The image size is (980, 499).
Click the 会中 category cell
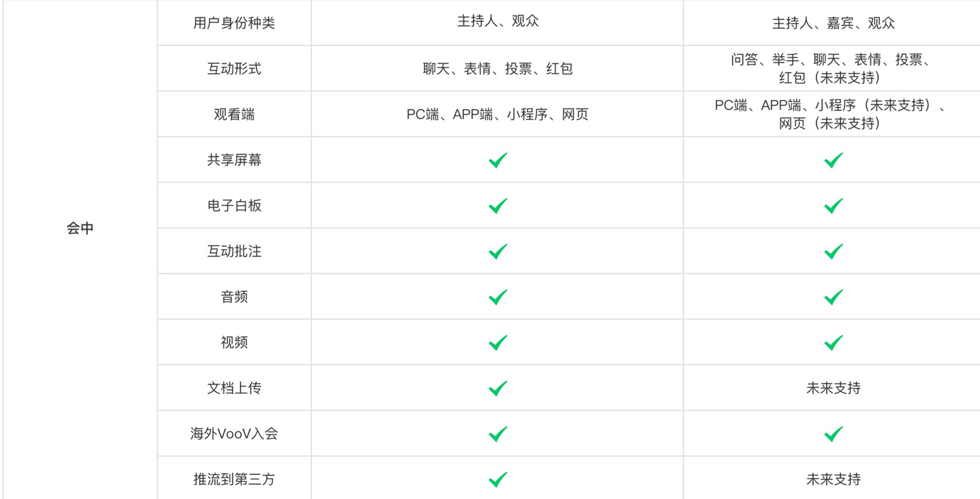click(x=80, y=228)
